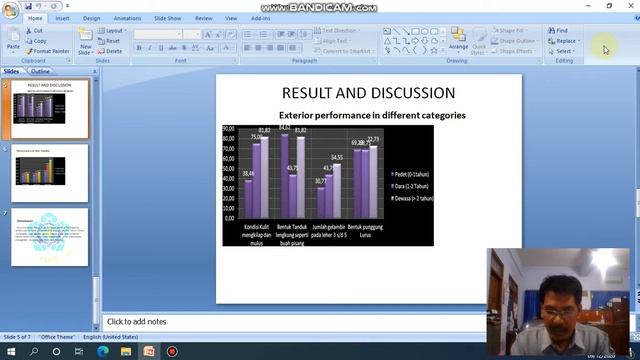Click the New Slide icon
Image resolution: width=640 pixels, height=360 pixels.
click(85, 35)
